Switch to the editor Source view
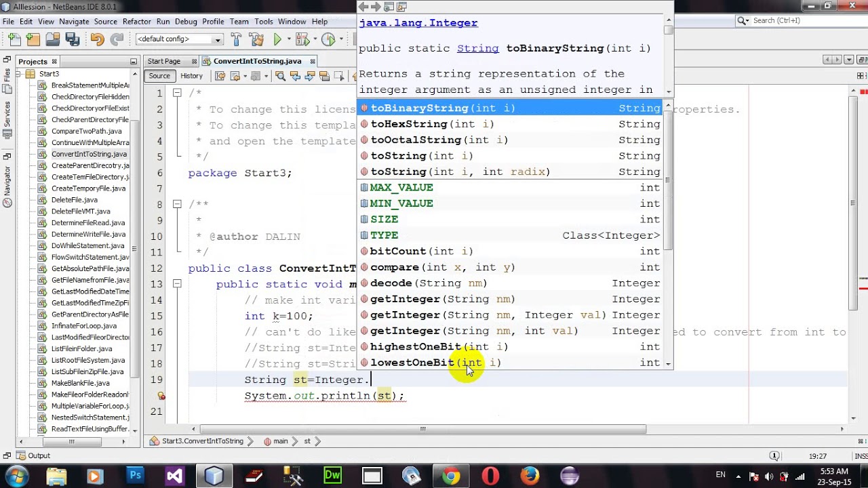This screenshot has width=868, height=488. [159, 76]
